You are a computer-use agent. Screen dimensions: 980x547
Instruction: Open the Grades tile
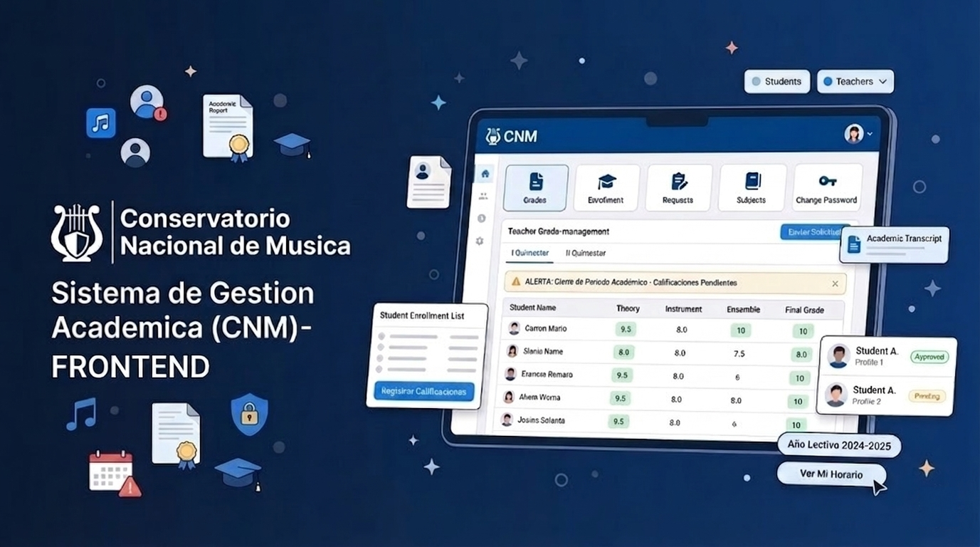535,188
